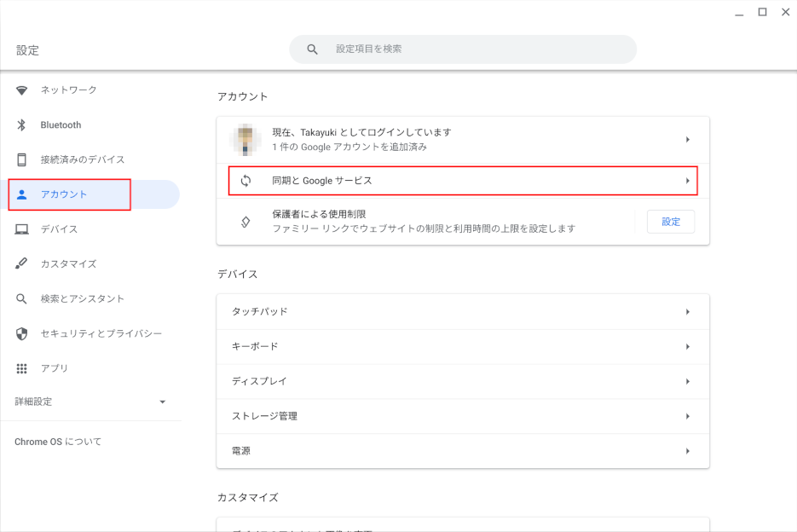Open 同期と Google サービス submenu

463,181
